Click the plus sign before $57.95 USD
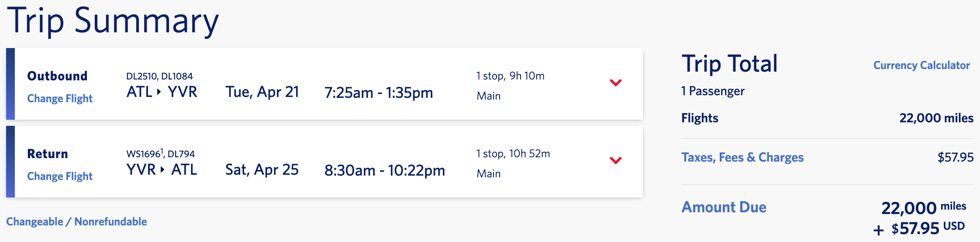 [878, 230]
